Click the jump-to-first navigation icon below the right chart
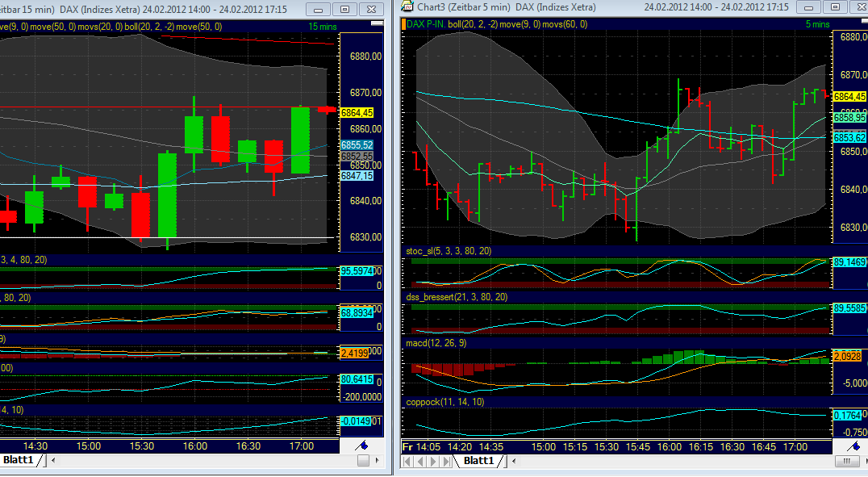The image size is (868, 477). (408, 462)
